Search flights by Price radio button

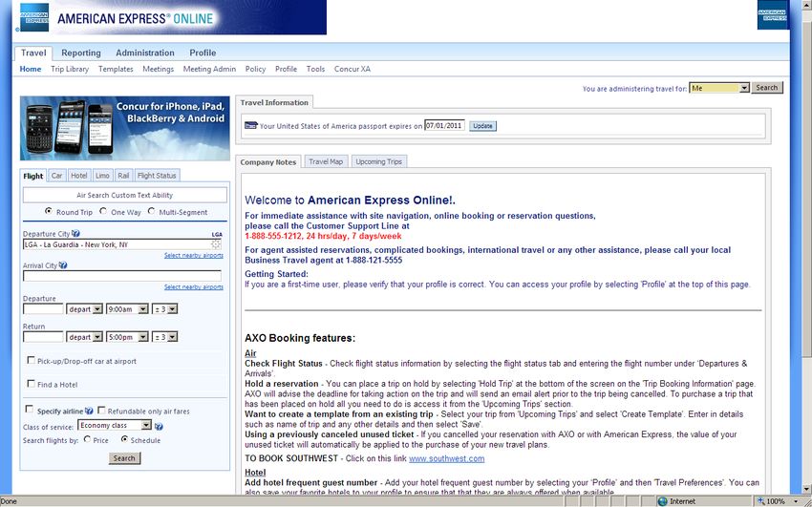point(87,439)
